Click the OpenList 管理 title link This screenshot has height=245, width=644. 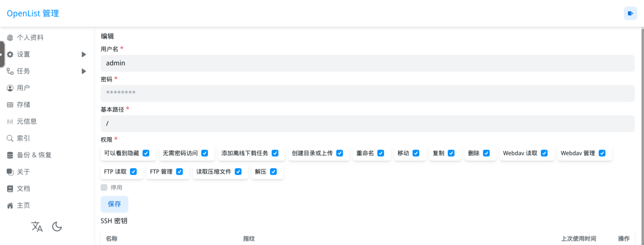pyautogui.click(x=33, y=13)
